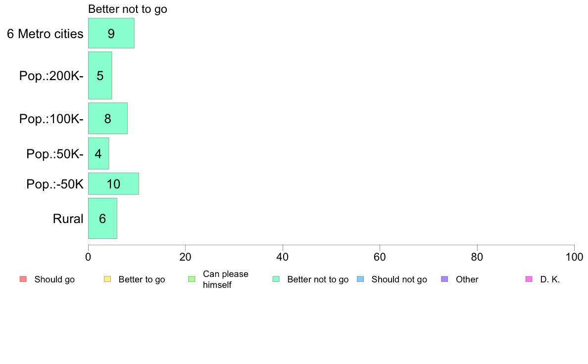Click the teal Better not to go swatch
Screen dimensions: 588x364
[x=276, y=279]
